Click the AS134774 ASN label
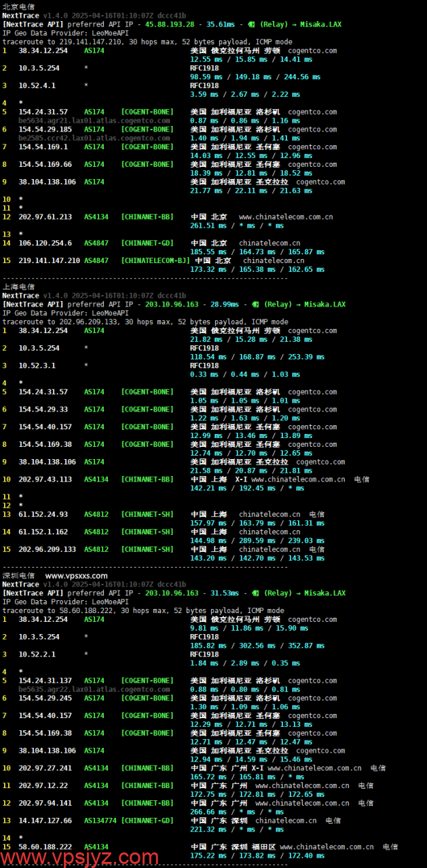427x868 pixels. coord(100,821)
